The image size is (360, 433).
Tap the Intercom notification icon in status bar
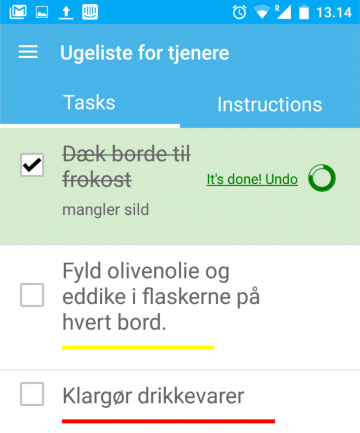pyautogui.click(x=90, y=12)
